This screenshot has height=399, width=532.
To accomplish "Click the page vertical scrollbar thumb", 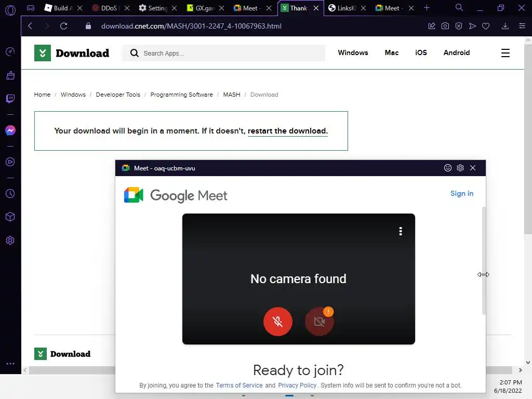I will pos(528,138).
